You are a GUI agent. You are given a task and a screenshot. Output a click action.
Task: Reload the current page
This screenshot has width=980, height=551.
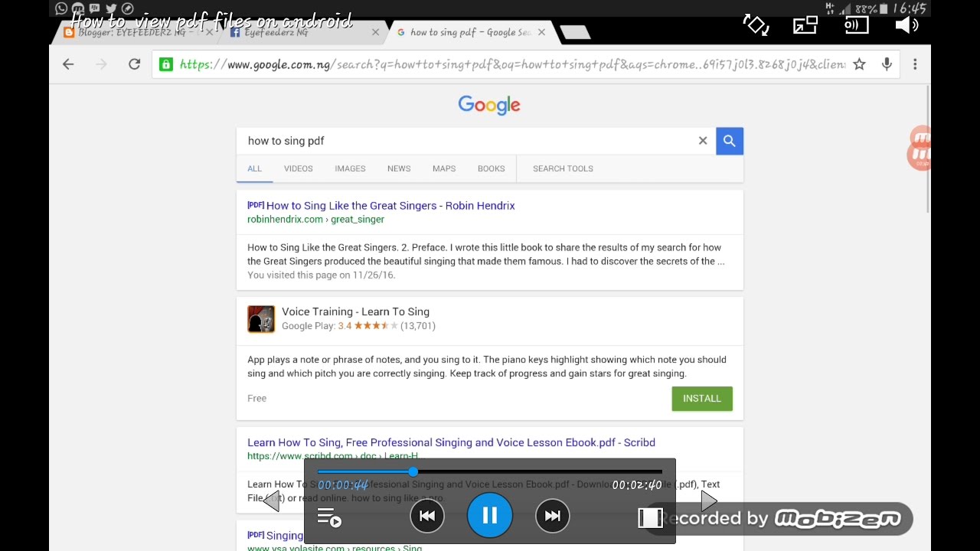click(135, 64)
